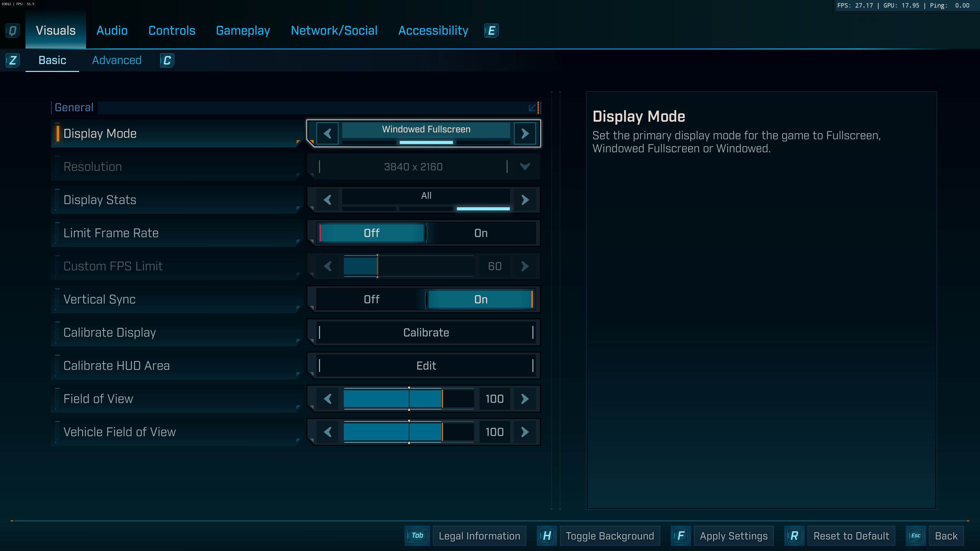Click Display Stats right arrow selector
Viewport: 980px width, 551px height.
click(x=525, y=200)
